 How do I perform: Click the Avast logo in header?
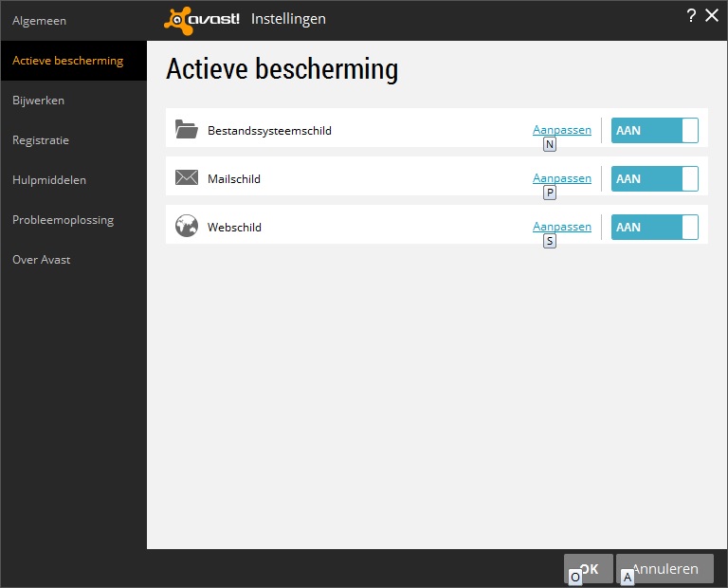(x=202, y=21)
